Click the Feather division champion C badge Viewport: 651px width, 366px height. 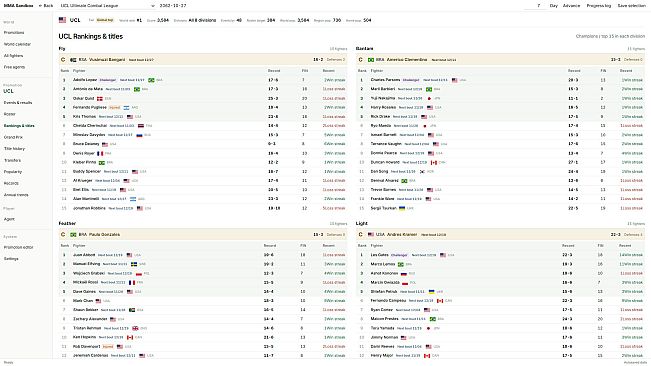click(63, 234)
